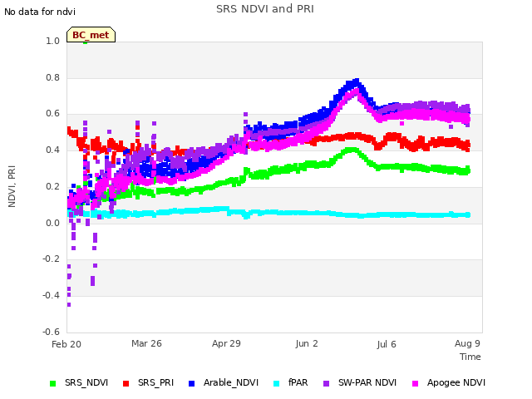Click the 1.0 y-axis tick label
The width and height of the screenshot is (532, 399).
(52, 41)
